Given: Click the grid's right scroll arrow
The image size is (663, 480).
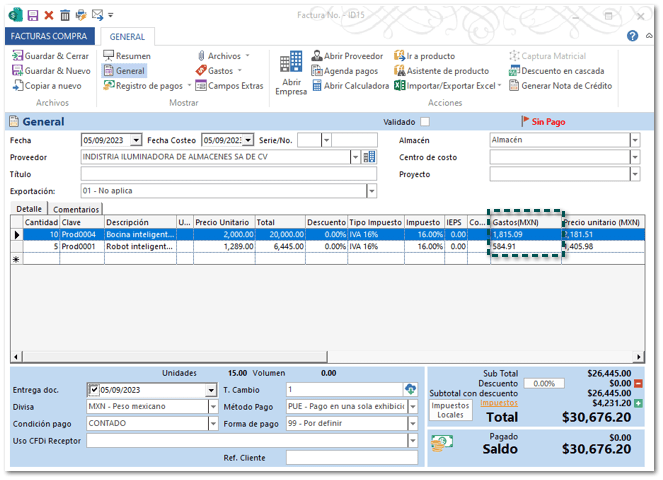Looking at the screenshot, I should [x=639, y=357].
